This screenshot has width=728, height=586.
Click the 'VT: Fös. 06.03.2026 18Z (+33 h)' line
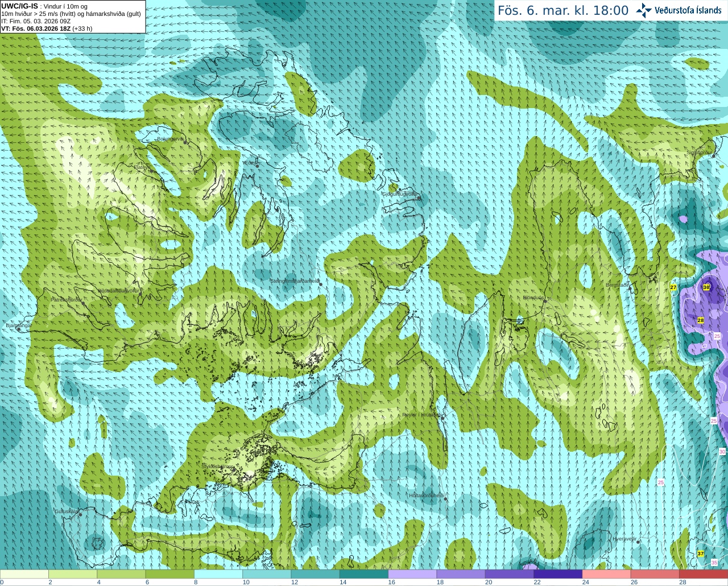(47, 28)
